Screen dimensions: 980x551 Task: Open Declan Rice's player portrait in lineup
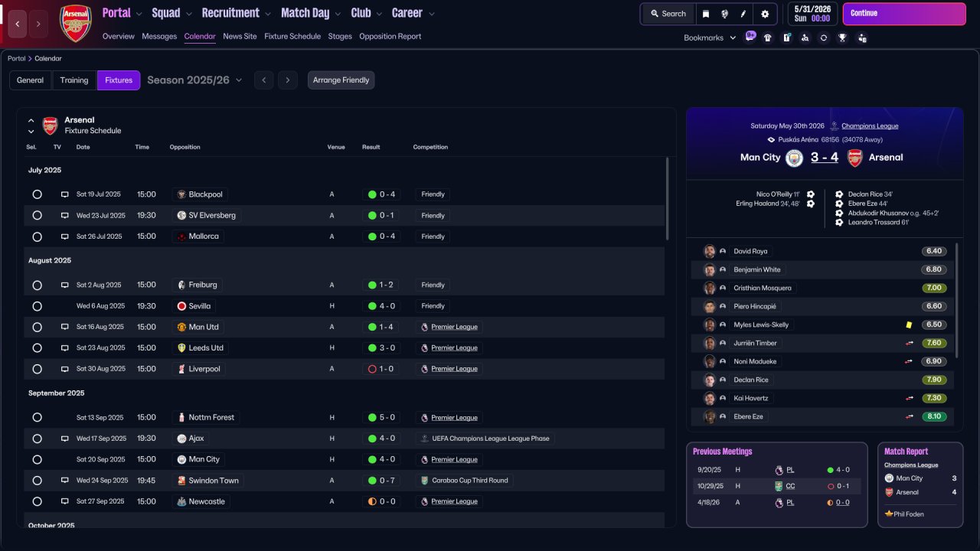[710, 380]
